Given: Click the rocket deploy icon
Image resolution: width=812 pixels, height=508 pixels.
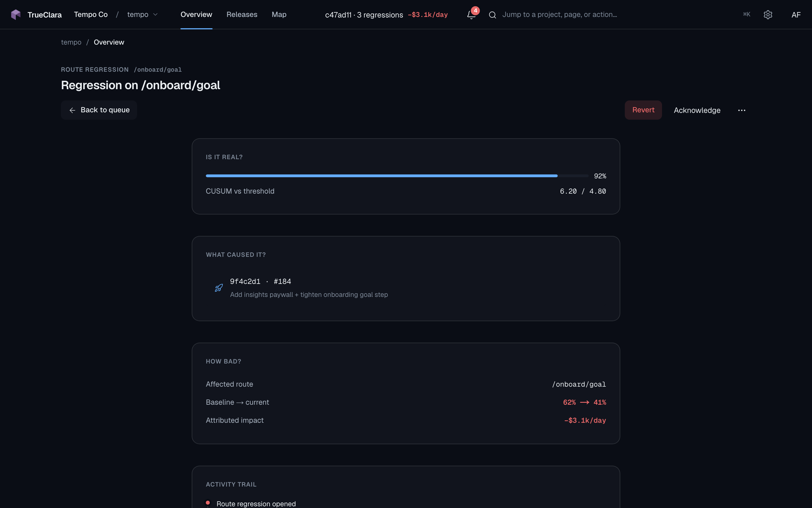Looking at the screenshot, I should [219, 288].
